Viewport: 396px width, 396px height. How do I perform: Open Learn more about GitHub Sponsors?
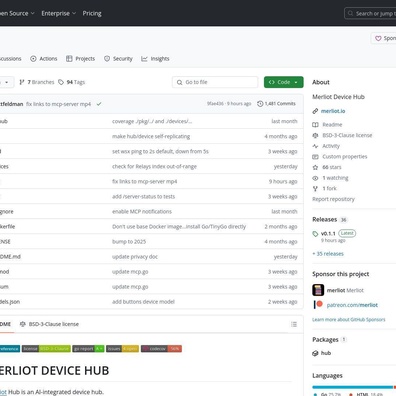tap(349, 319)
